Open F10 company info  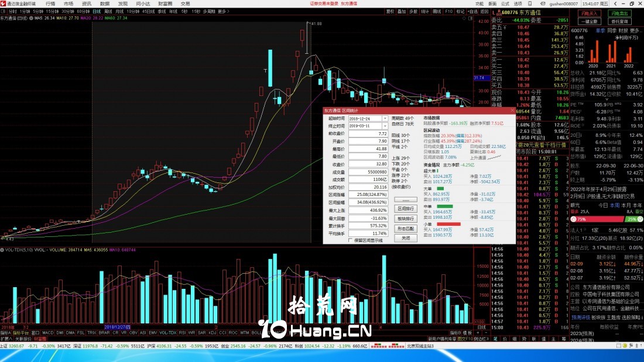tap(448, 12)
